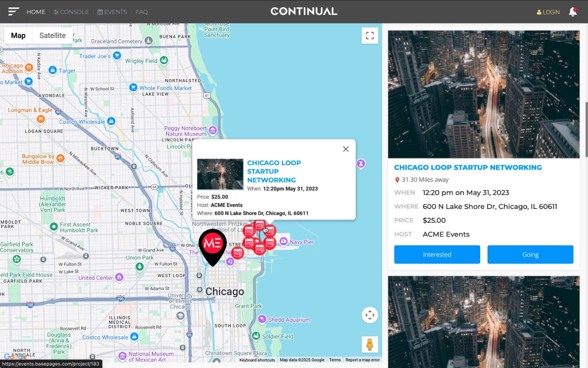
Task: Click the CONTINUAL logo
Action: [x=304, y=11]
